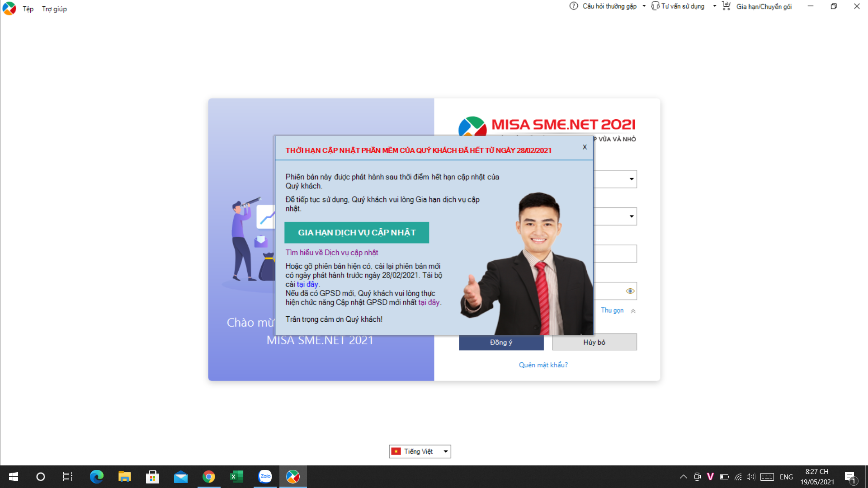Click the installer download 'tại đây' link
The width and height of the screenshot is (868, 488).
pos(307,284)
